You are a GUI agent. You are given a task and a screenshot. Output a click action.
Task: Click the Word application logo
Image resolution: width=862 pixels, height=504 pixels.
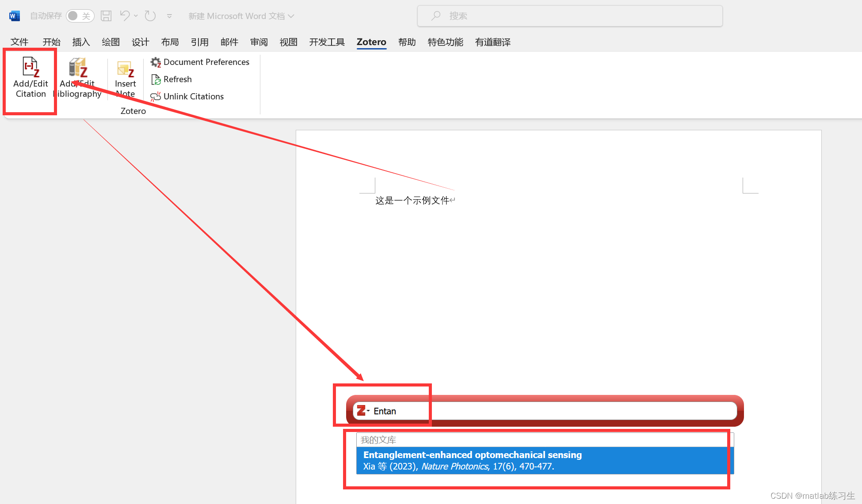point(14,16)
